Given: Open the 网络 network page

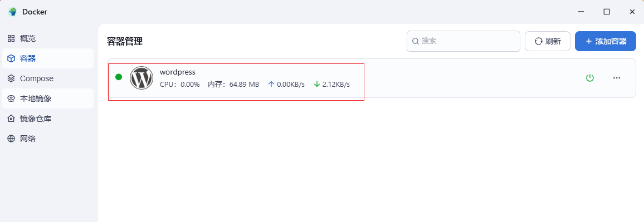Looking at the screenshot, I should [x=48, y=139].
